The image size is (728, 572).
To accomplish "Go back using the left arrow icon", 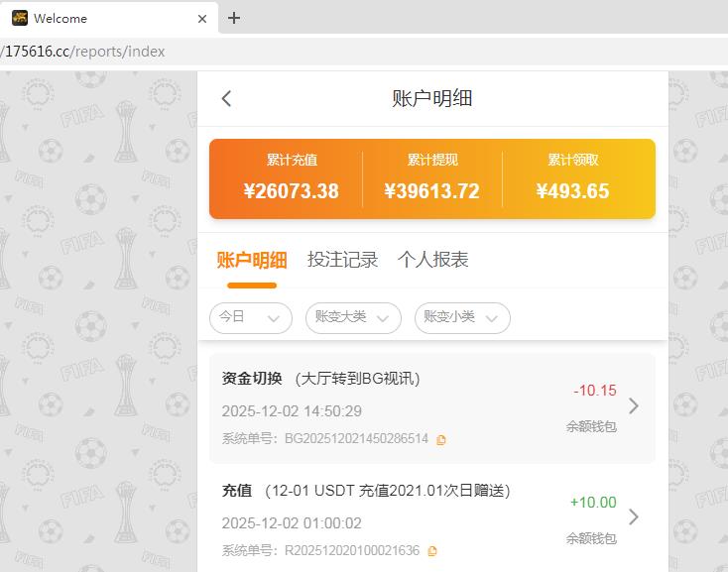I will click(226, 98).
